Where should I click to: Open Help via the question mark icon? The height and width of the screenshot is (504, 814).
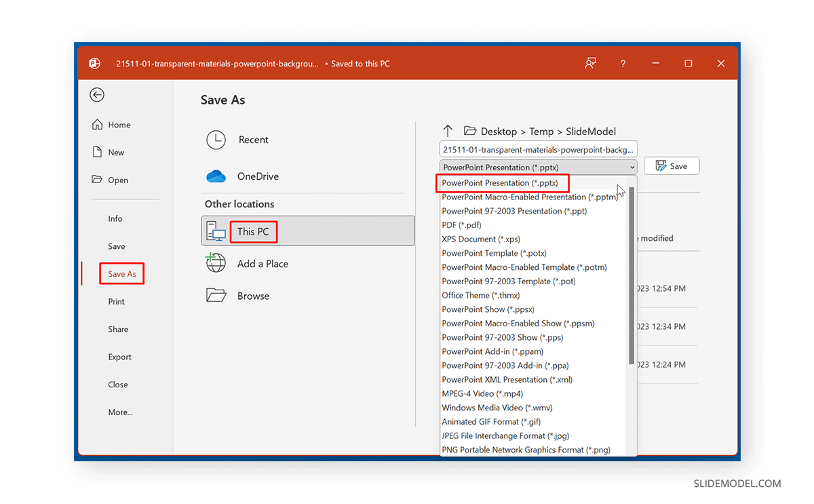pyautogui.click(x=622, y=63)
